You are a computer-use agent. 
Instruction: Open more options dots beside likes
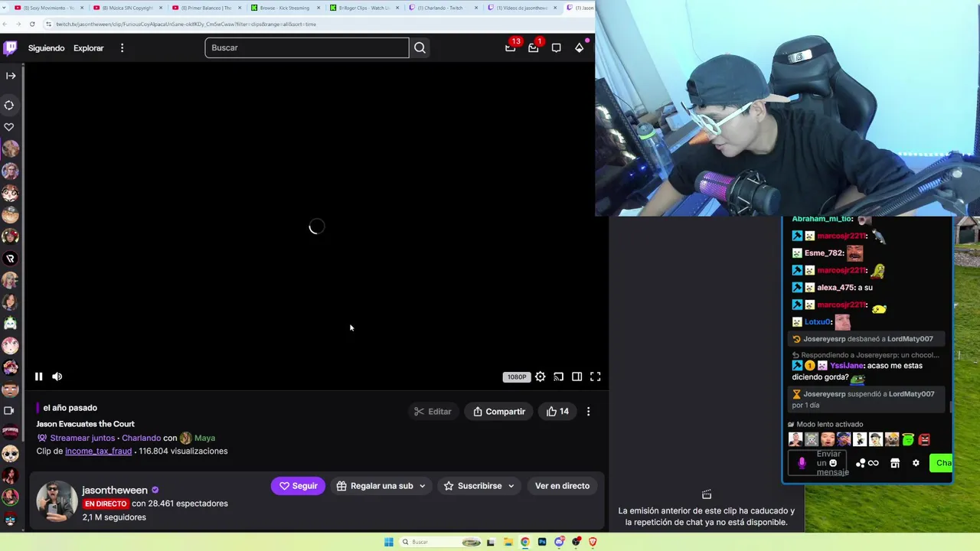pyautogui.click(x=588, y=412)
